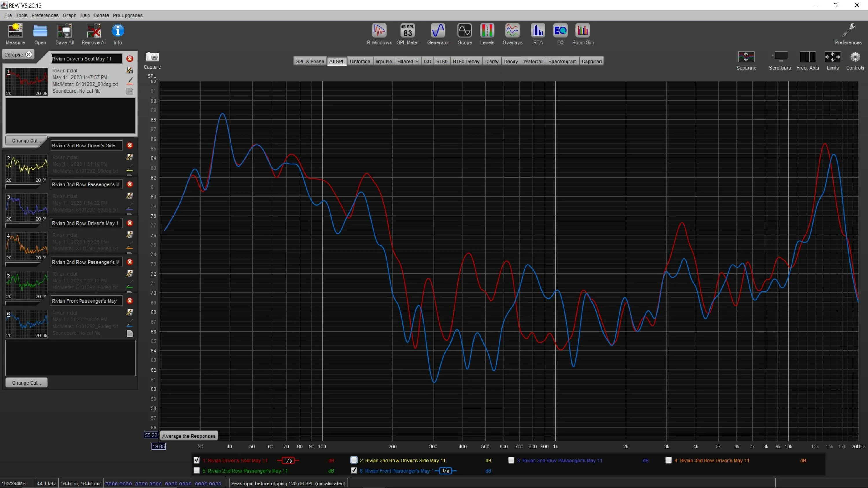Click Change Cal button under Driver's Seat

[x=26, y=141]
